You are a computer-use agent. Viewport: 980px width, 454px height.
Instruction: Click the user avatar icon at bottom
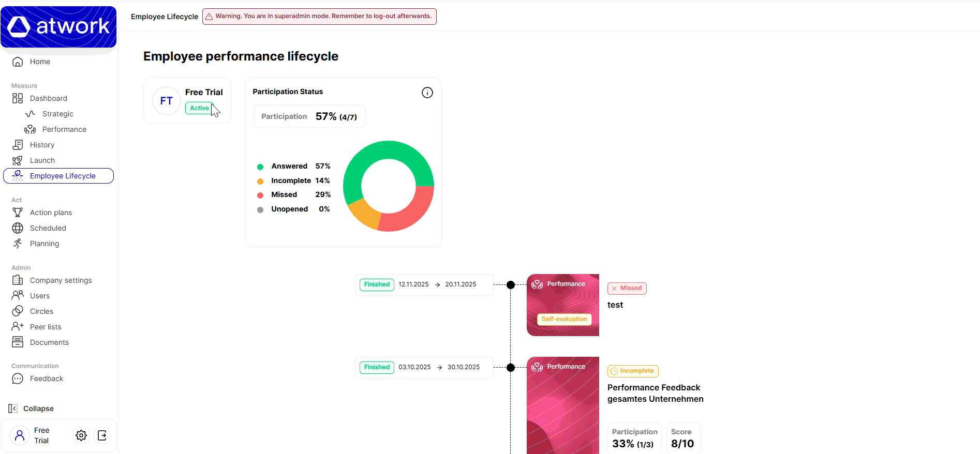20,435
